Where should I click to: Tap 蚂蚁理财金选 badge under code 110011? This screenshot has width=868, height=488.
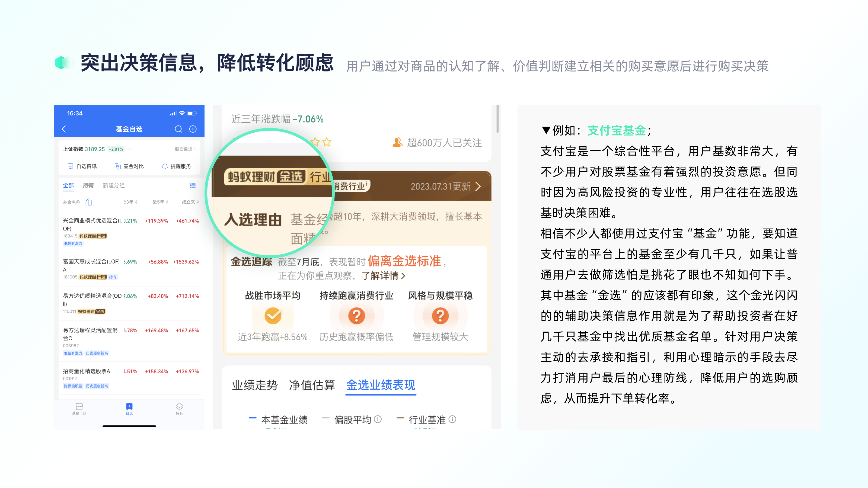(92, 312)
